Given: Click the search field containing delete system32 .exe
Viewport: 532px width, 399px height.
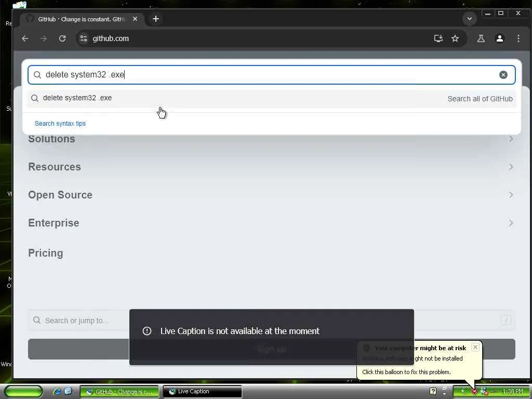Looking at the screenshot, I should pyautogui.click(x=271, y=75).
